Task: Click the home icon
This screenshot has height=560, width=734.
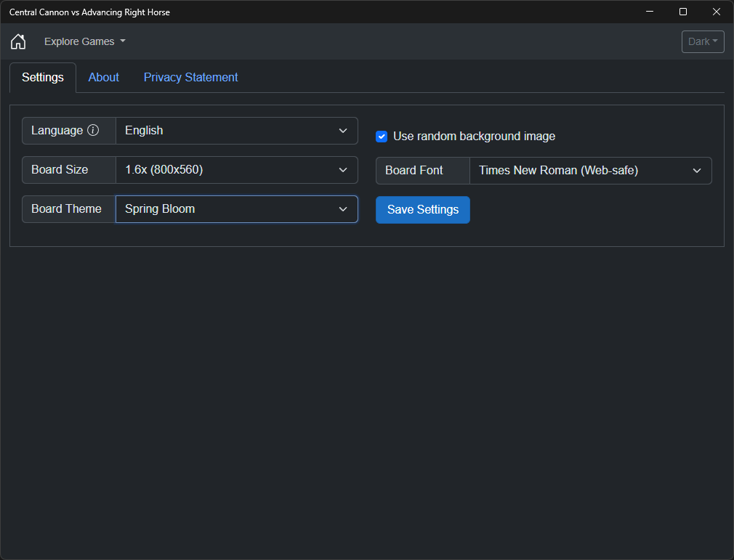Action: (x=18, y=41)
